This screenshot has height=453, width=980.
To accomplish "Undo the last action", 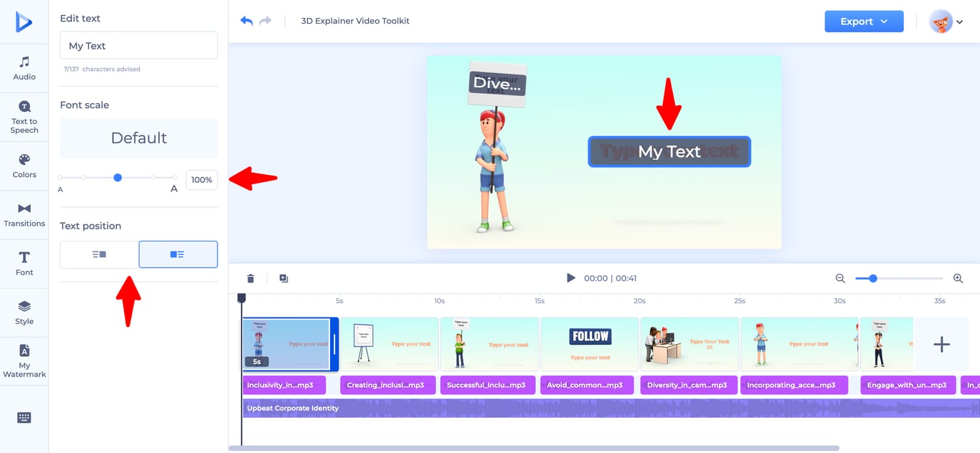I will pyautogui.click(x=246, y=21).
